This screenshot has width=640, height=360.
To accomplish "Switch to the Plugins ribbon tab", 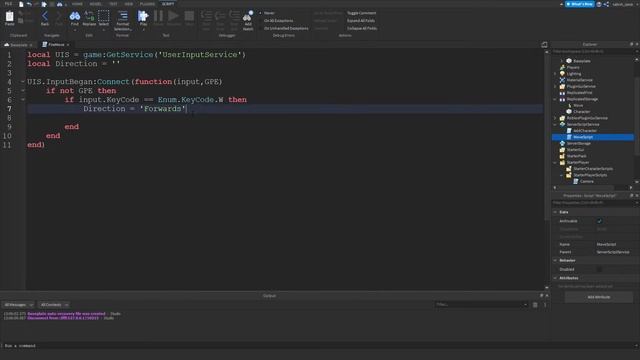I will point(147,4).
